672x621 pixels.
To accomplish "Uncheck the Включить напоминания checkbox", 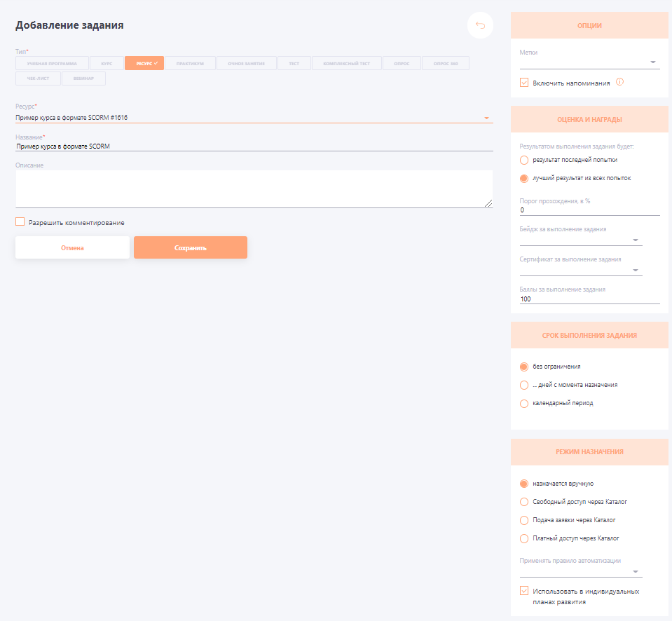I will (x=523, y=82).
